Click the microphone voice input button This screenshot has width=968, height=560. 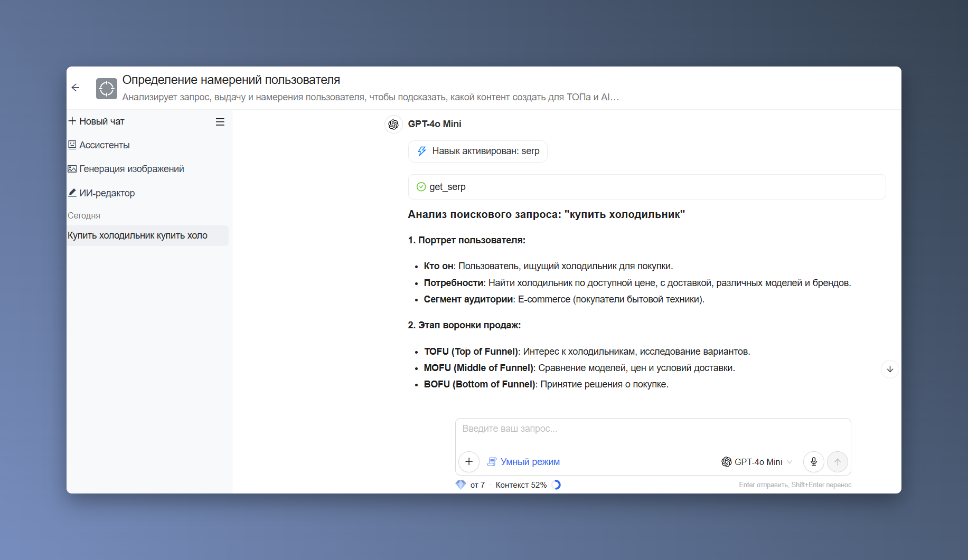[x=814, y=462]
